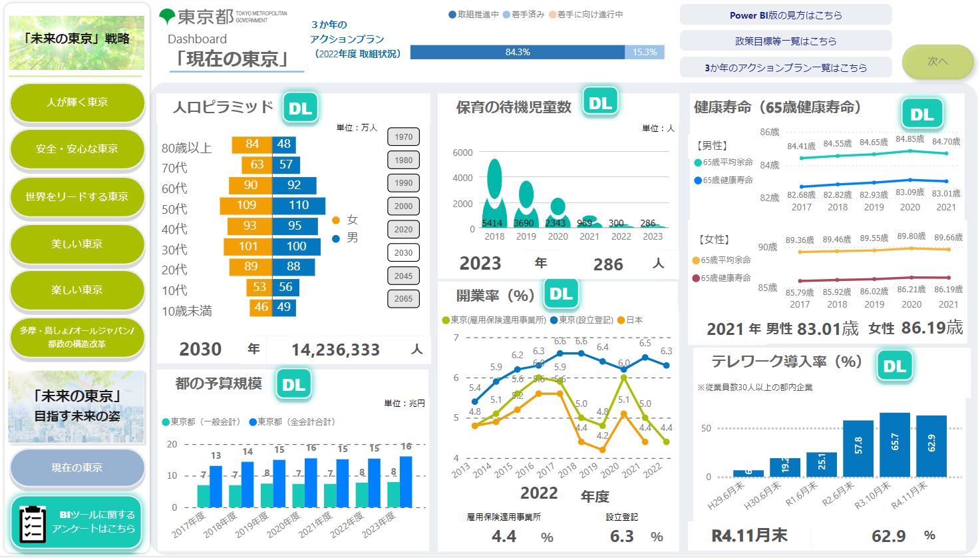Click DL icon next to 開業率
Viewport: 980px width, 558px height.
tap(561, 294)
